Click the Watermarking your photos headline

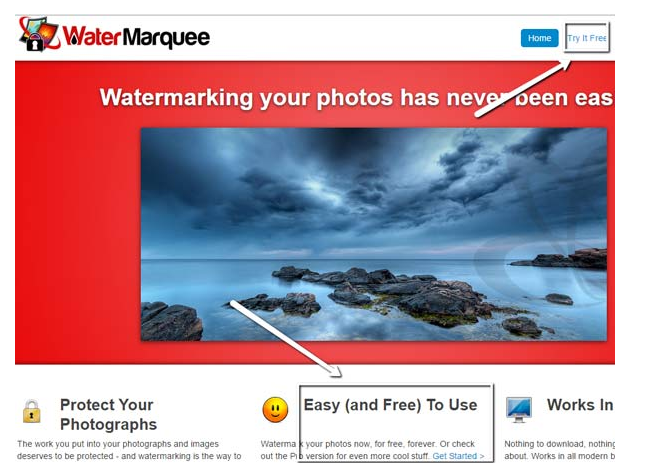pyautogui.click(x=356, y=98)
